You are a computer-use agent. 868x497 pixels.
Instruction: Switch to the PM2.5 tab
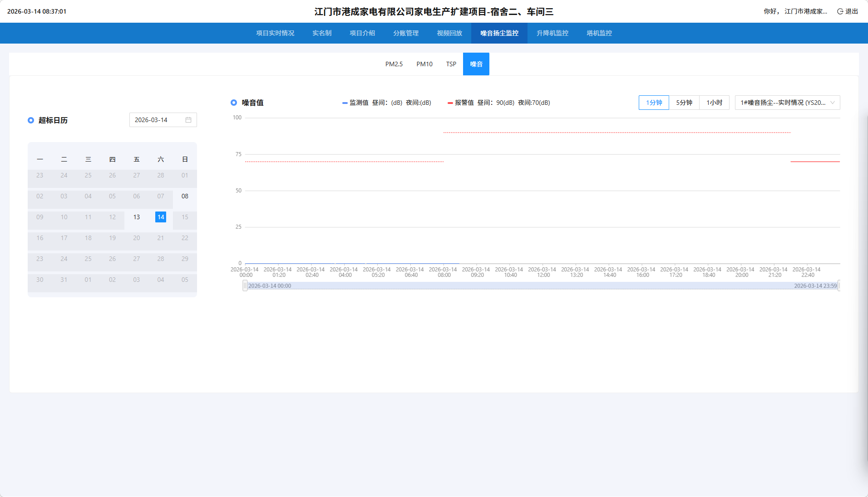click(x=394, y=64)
